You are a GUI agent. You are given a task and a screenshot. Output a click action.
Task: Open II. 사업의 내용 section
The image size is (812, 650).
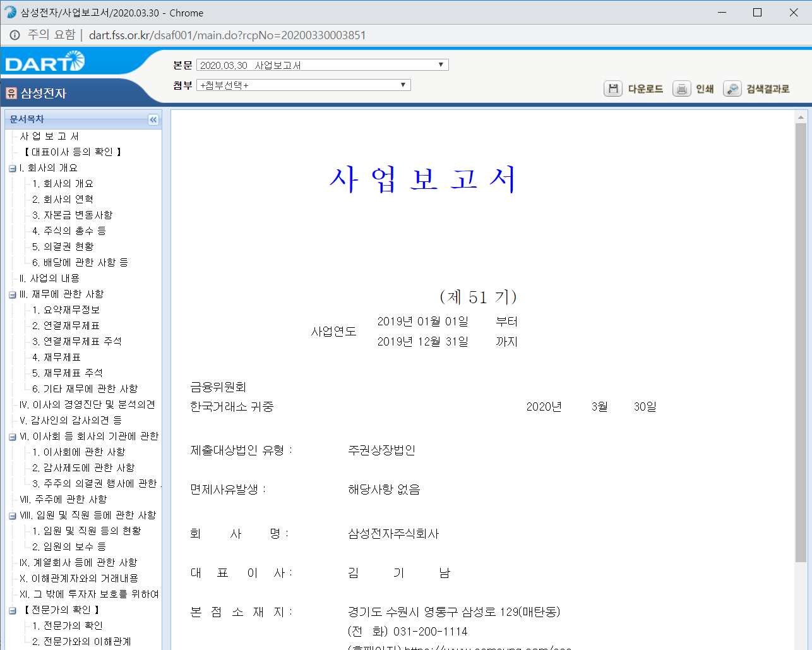pos(49,278)
